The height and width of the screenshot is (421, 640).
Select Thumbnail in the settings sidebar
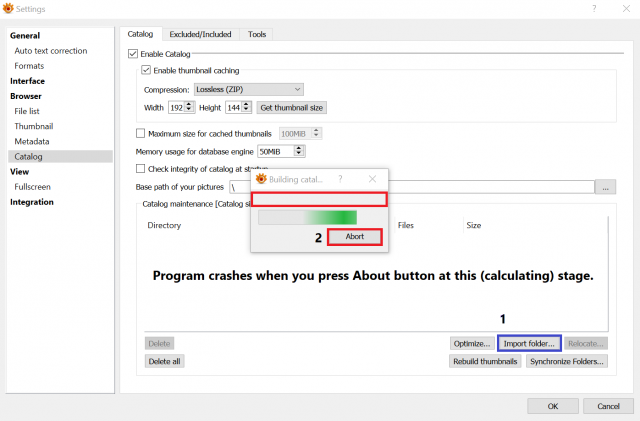click(34, 126)
